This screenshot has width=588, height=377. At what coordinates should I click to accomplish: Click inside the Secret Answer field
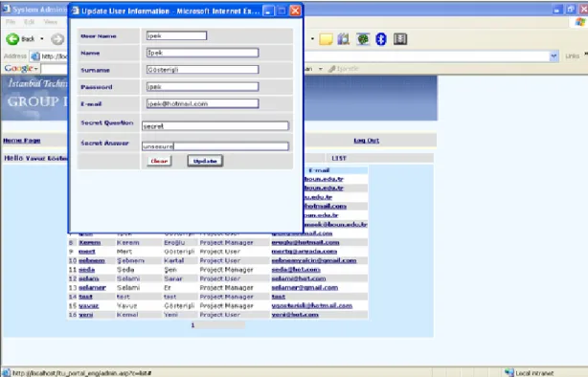pos(215,146)
